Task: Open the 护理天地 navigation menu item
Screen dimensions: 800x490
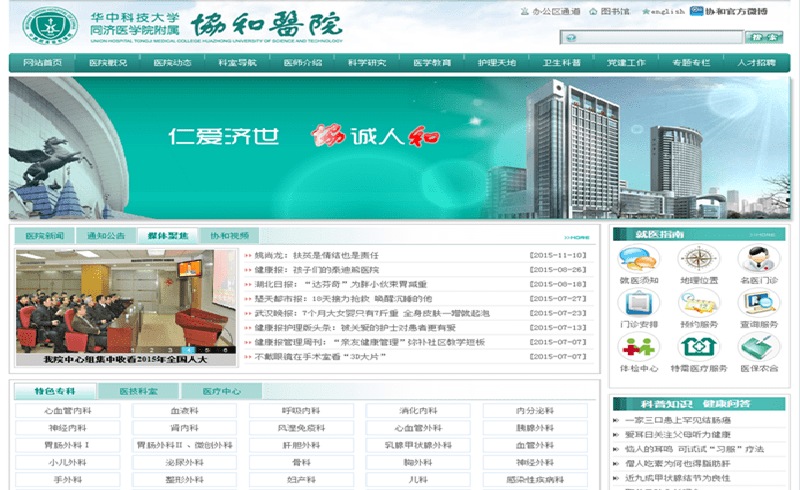Action: (x=497, y=63)
